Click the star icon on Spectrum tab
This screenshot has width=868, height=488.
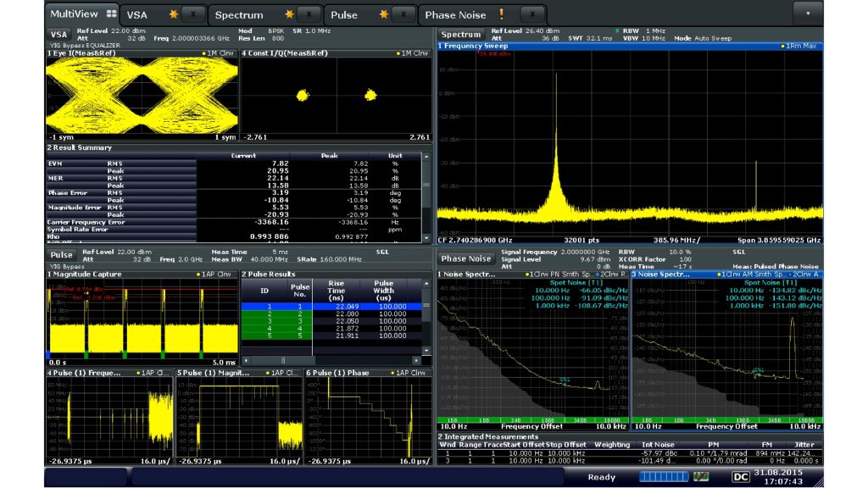tap(289, 15)
